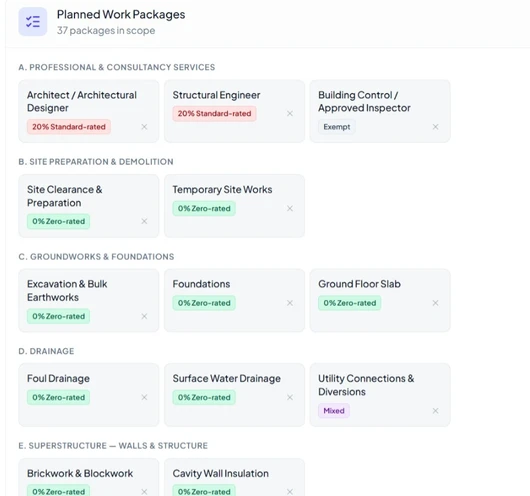Remove the Site Clearance & Preparation package
This screenshot has width=530, height=496.
[144, 221]
